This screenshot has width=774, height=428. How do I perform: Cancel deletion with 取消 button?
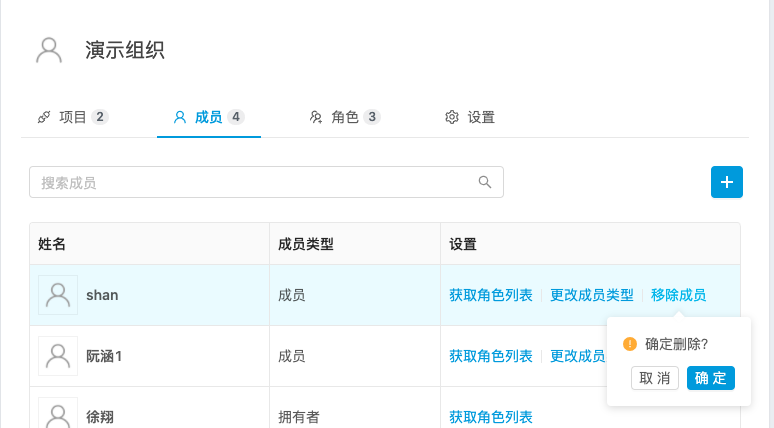[655, 378]
